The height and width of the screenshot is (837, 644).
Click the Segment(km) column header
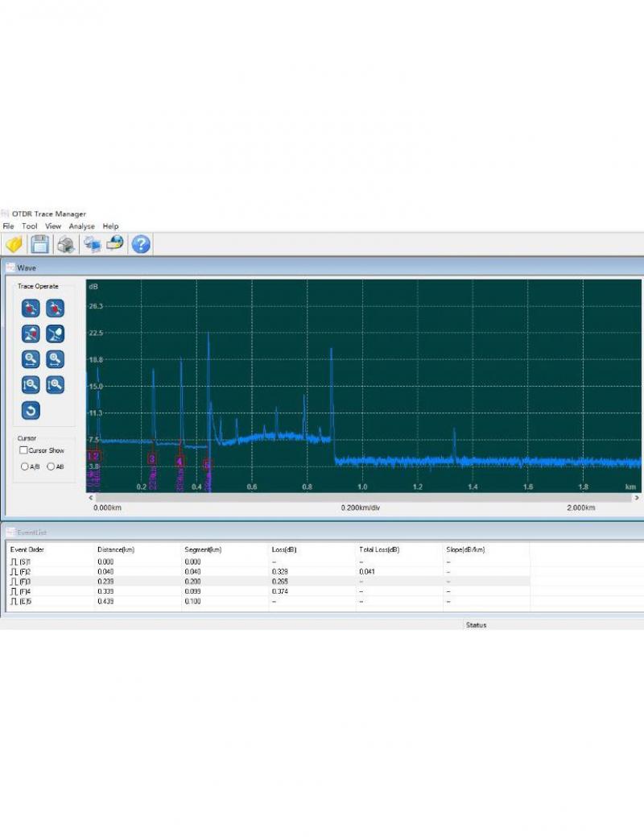point(203,549)
